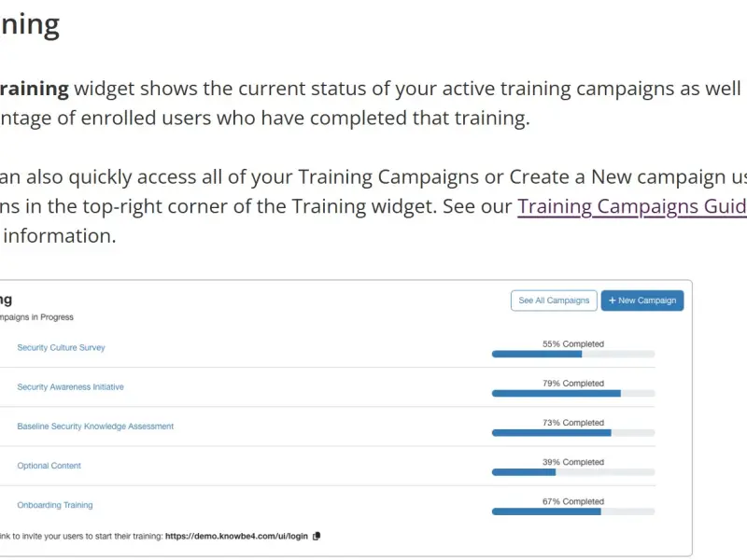The width and height of the screenshot is (747, 560).
Task: Open the Security Culture Survey campaign
Action: [61, 347]
